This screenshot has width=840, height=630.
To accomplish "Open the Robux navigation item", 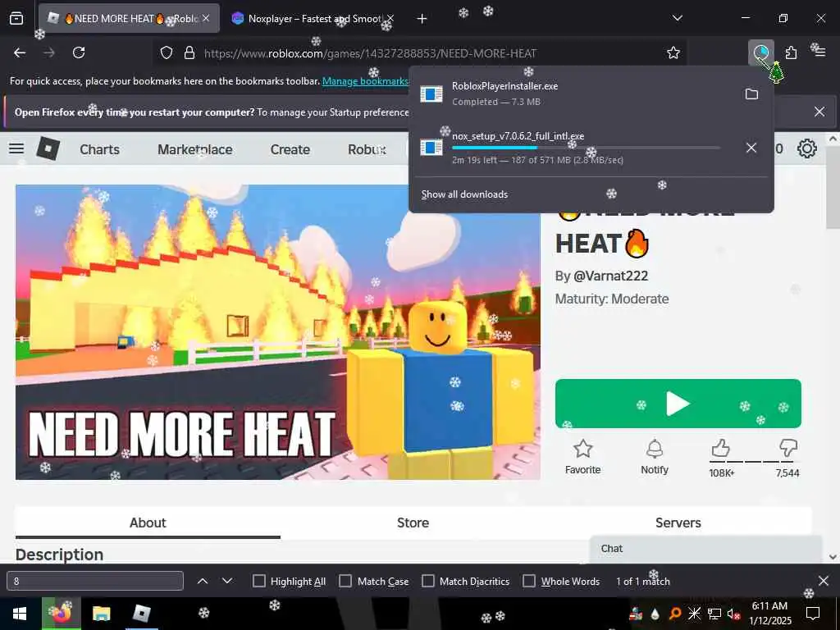I will [x=367, y=149].
